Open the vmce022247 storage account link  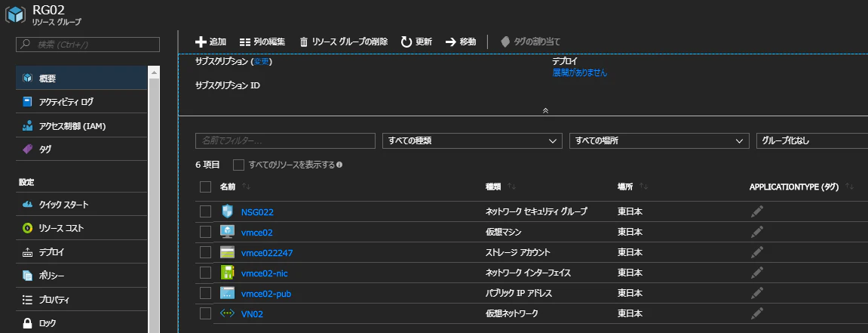267,253
